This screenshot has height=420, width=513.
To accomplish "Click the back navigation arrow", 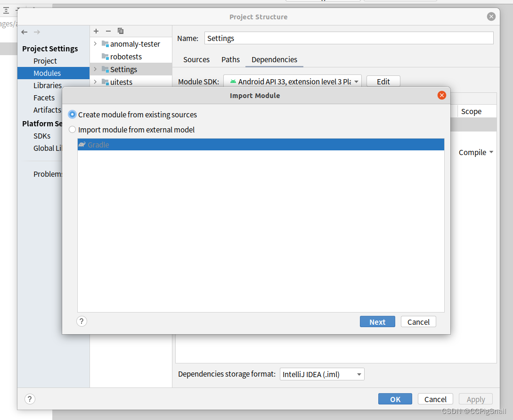I will point(24,32).
